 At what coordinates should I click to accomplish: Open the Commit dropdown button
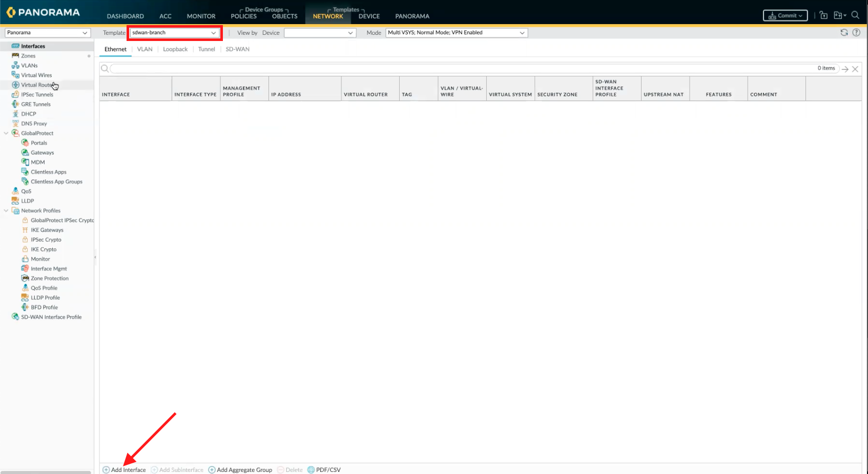point(786,15)
